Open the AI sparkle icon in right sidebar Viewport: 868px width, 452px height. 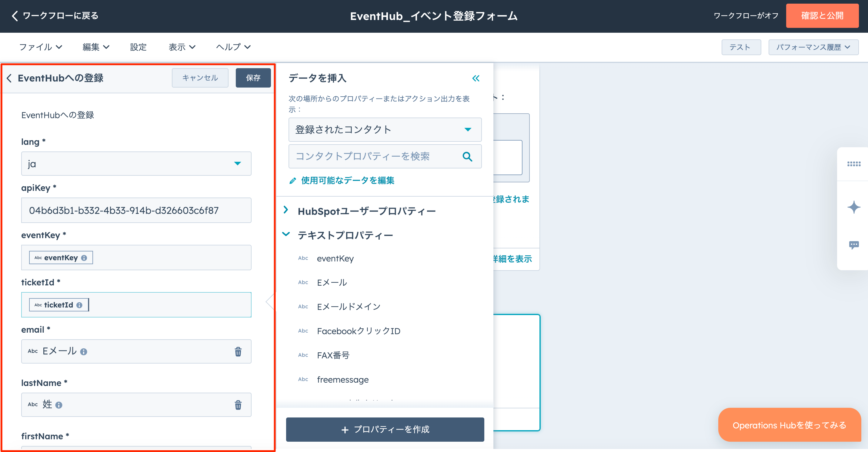(853, 207)
